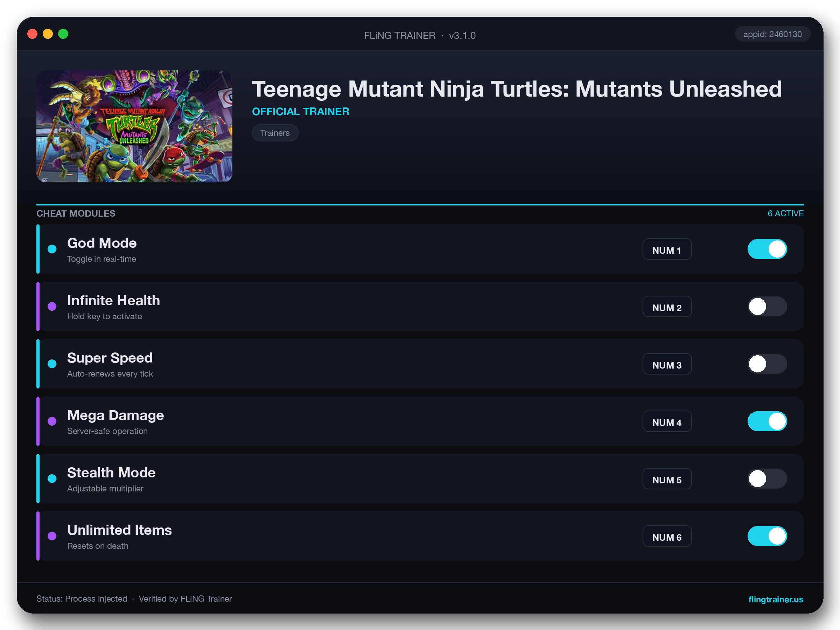
Task: Click the NUM 1 hotkey button
Action: [667, 249]
